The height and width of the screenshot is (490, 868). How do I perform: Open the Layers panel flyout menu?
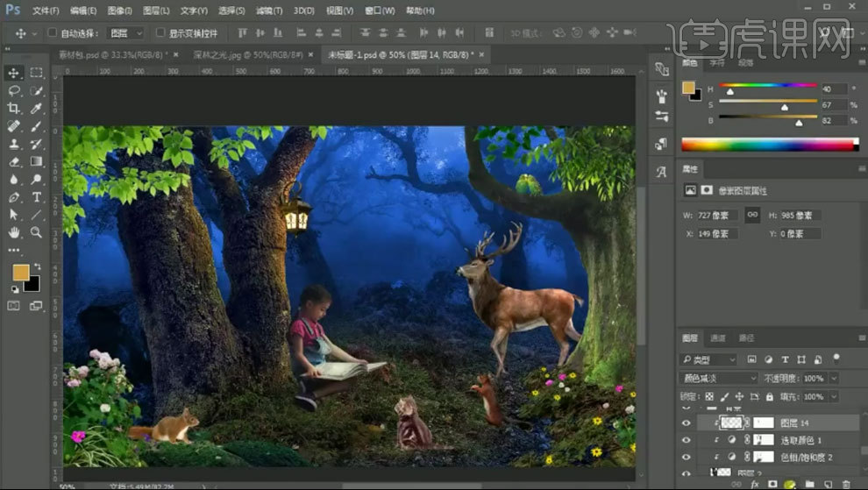click(x=862, y=337)
